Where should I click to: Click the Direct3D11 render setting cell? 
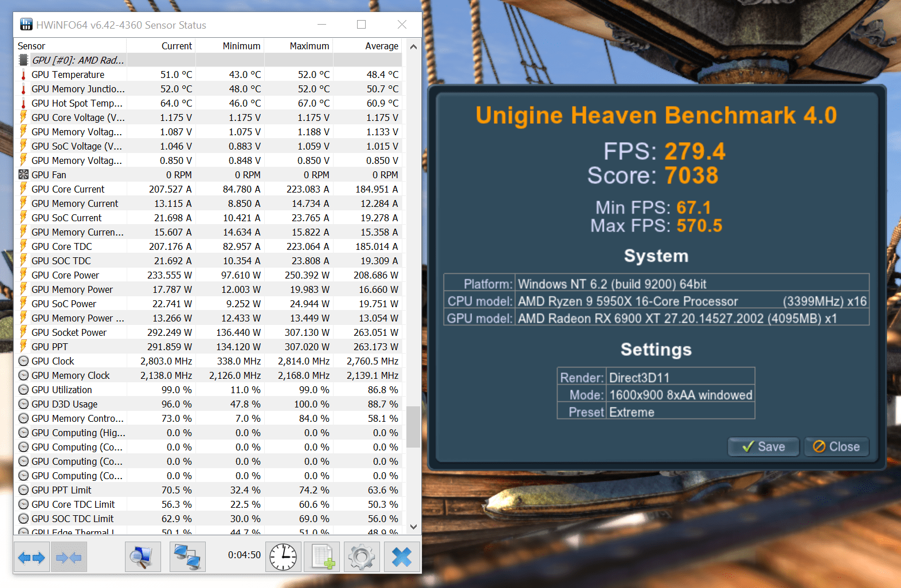680,378
